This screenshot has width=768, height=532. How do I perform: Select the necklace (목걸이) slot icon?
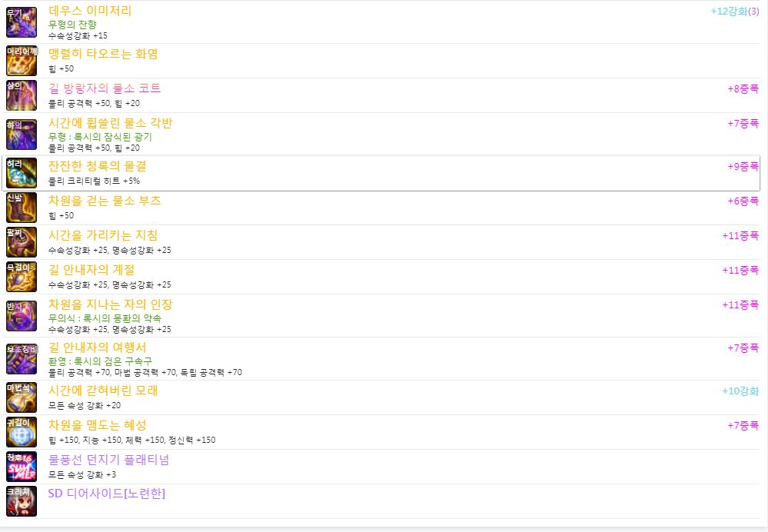pos(22,277)
